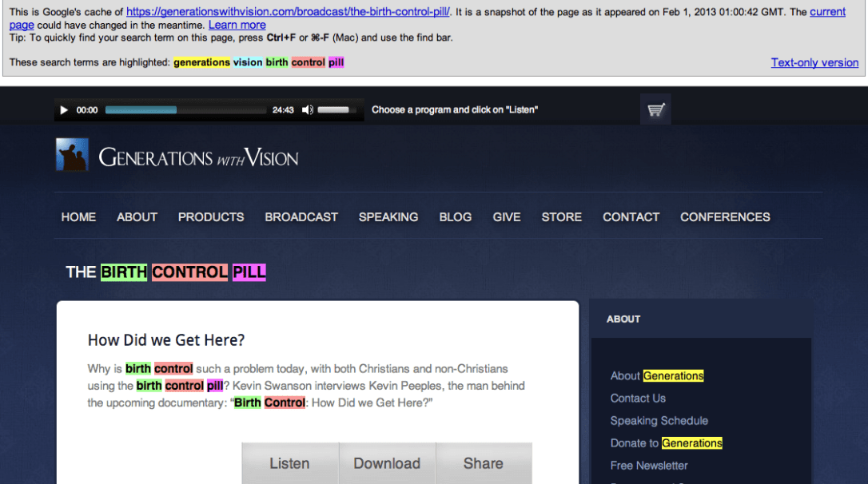868x484 pixels.
Task: Select the Share button
Action: click(484, 463)
